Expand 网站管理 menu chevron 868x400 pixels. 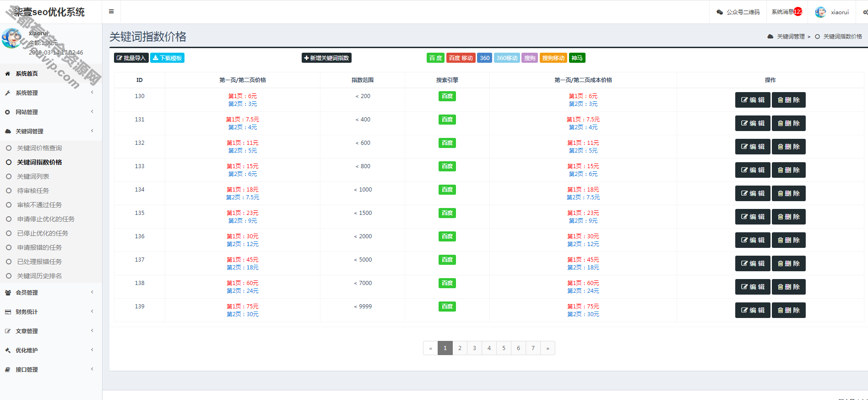tap(92, 112)
